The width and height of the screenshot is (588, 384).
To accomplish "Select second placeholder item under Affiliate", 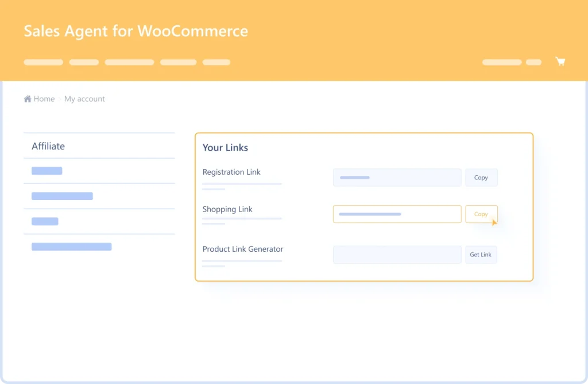I will (x=62, y=196).
